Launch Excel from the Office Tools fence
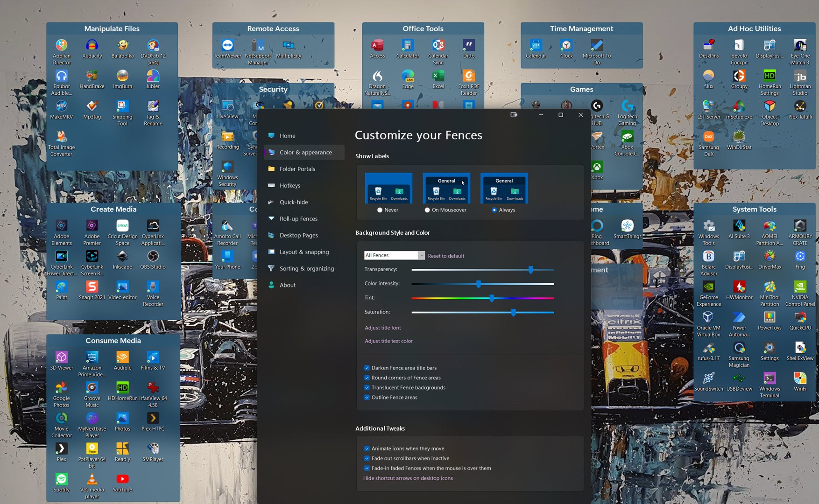This screenshot has height=504, width=819. click(438, 79)
